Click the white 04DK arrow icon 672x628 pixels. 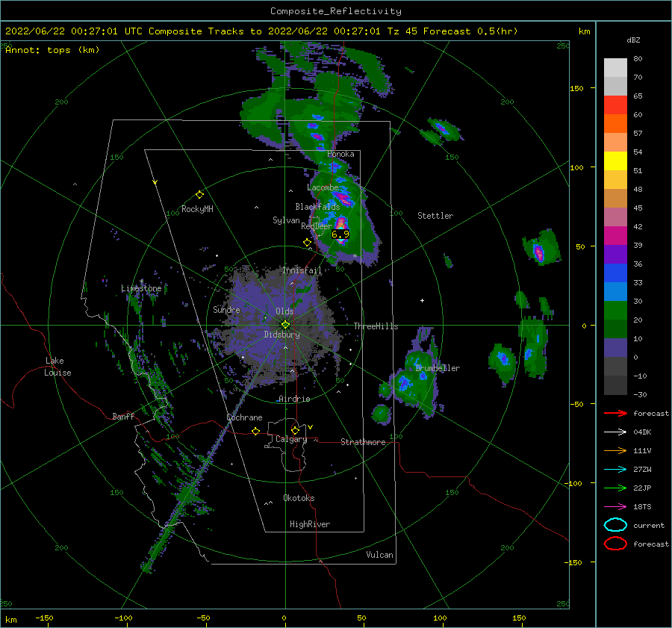pos(615,432)
